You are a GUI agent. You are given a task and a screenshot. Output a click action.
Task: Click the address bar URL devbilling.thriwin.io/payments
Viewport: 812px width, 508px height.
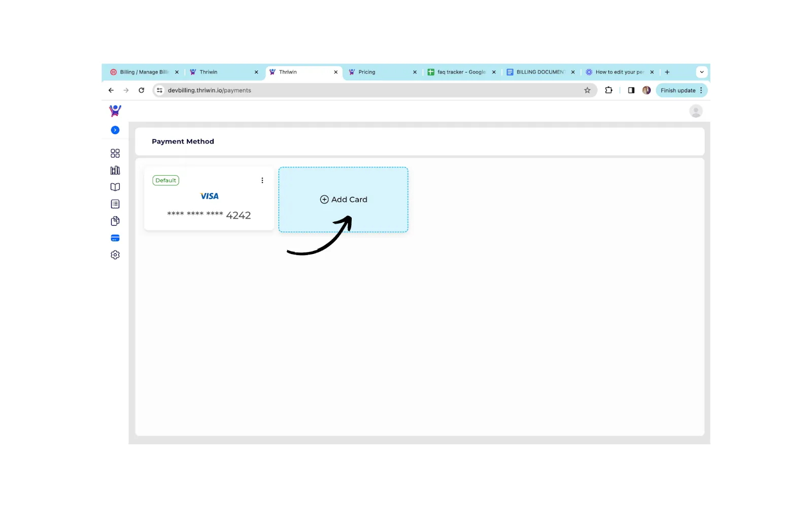click(x=210, y=90)
